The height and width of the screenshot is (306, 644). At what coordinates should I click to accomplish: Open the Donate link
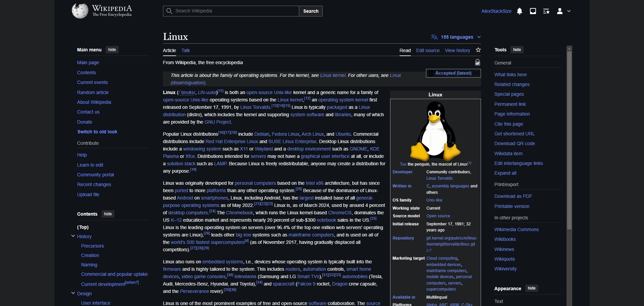pyautogui.click(x=85, y=122)
